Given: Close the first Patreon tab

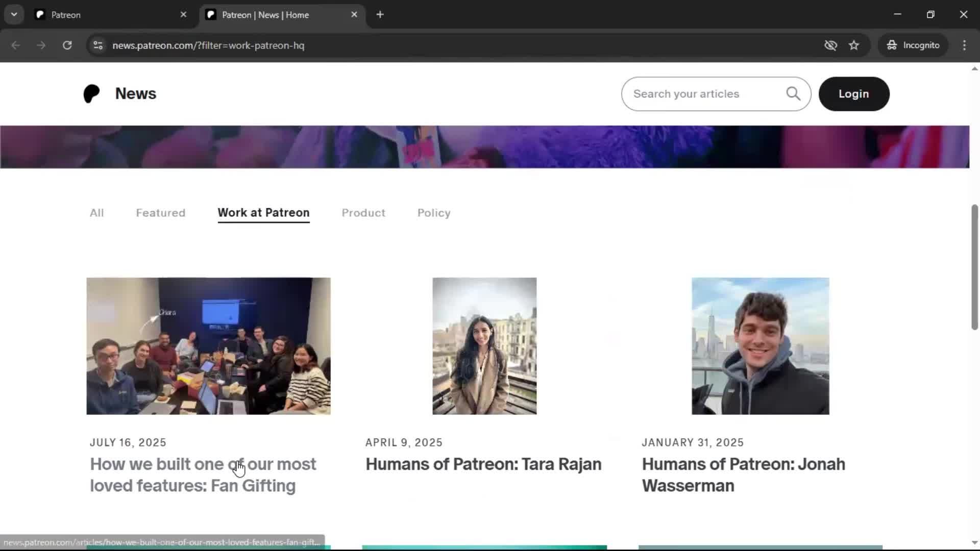Looking at the screenshot, I should pos(183,15).
